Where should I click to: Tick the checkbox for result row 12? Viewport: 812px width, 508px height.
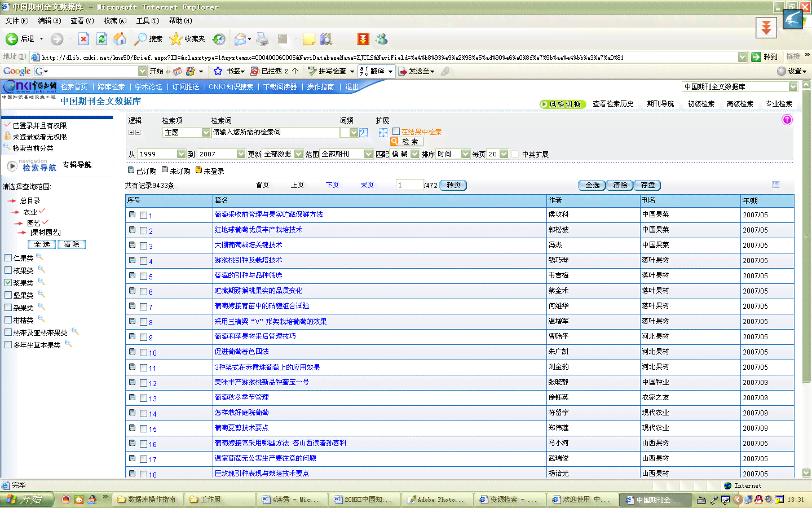pos(143,383)
